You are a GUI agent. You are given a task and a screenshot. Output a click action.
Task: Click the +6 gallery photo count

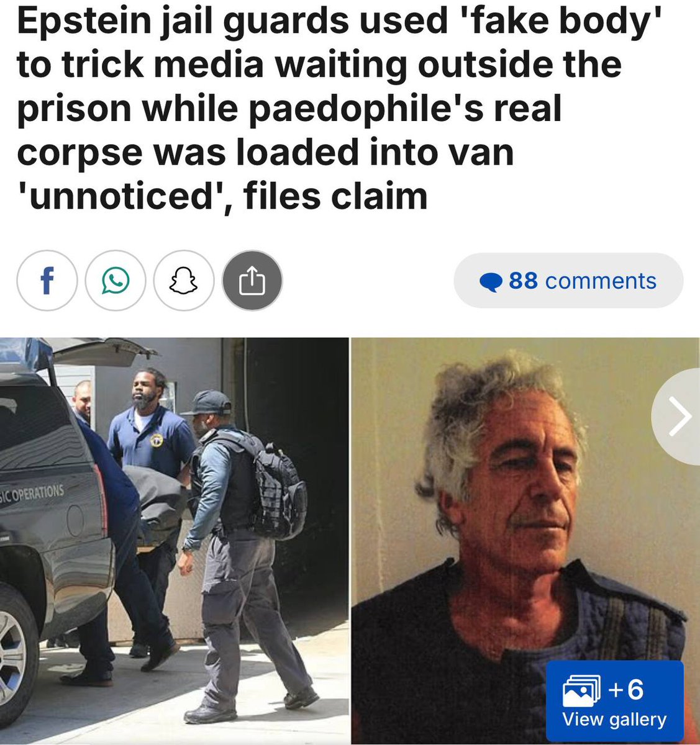point(625,690)
